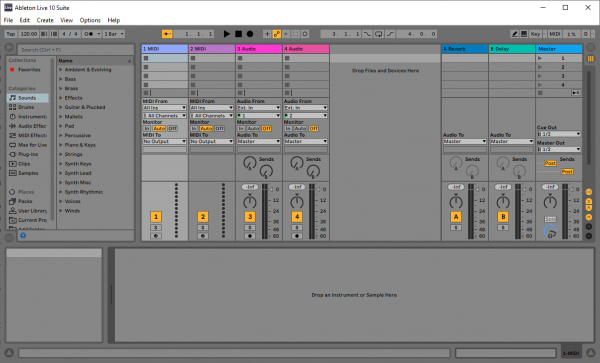This screenshot has height=363, width=600.
Task: Toggle the In/Out section selector
Action: click(589, 192)
